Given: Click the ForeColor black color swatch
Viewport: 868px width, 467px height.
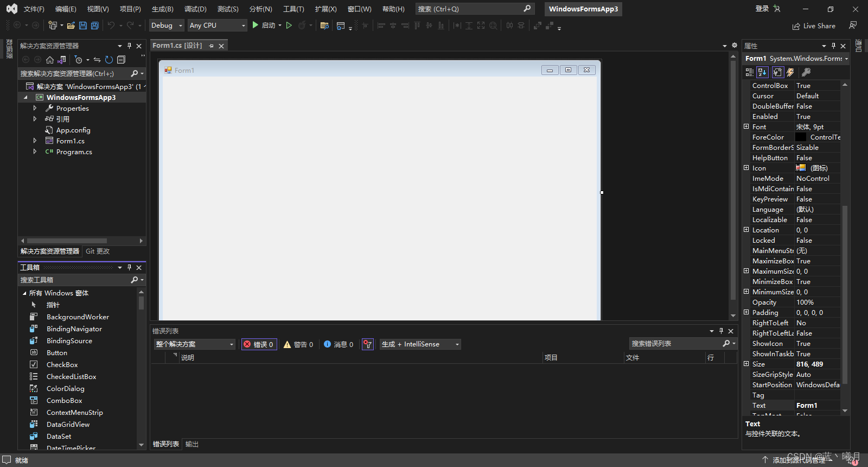Looking at the screenshot, I should 801,137.
